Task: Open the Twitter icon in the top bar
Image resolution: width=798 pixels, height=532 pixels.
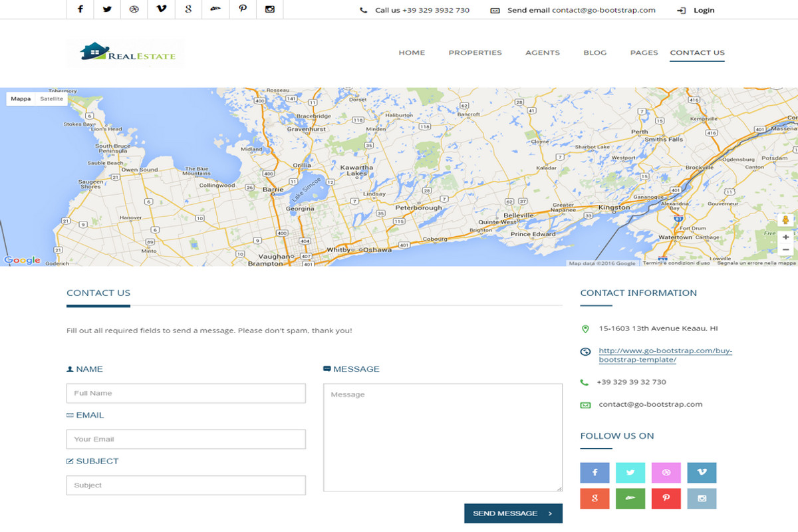Action: [107, 9]
